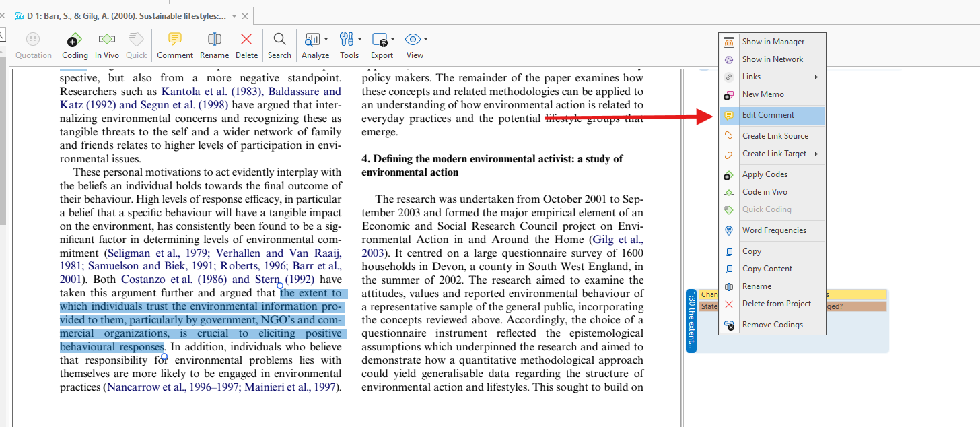The height and width of the screenshot is (427, 980).
Task: Click the selection handle at the highlight end
Action: (x=164, y=357)
